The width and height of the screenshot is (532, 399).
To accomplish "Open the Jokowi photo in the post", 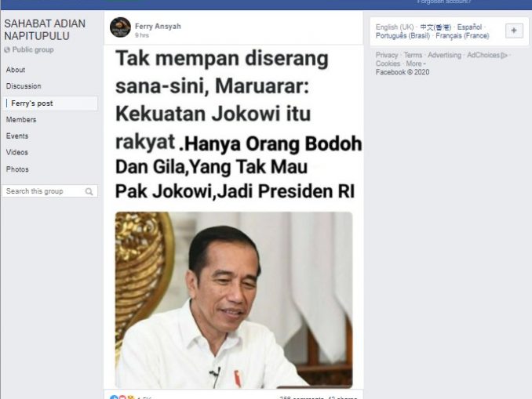I will coord(234,300).
